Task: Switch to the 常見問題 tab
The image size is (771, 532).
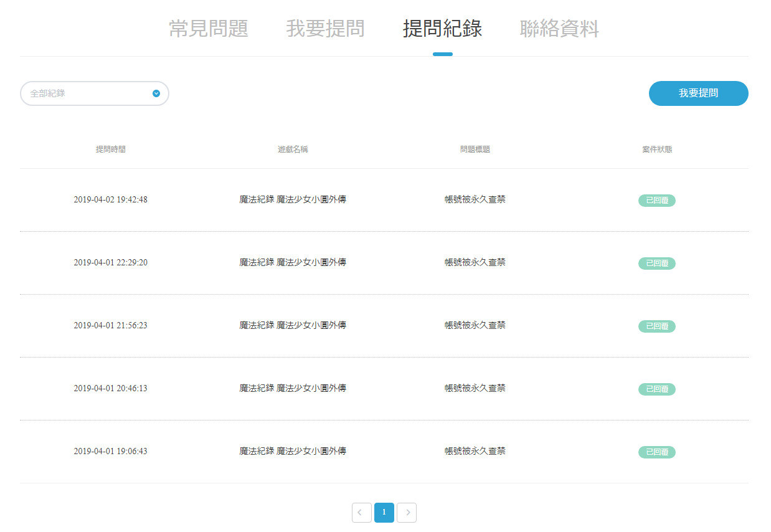Action: (208, 29)
